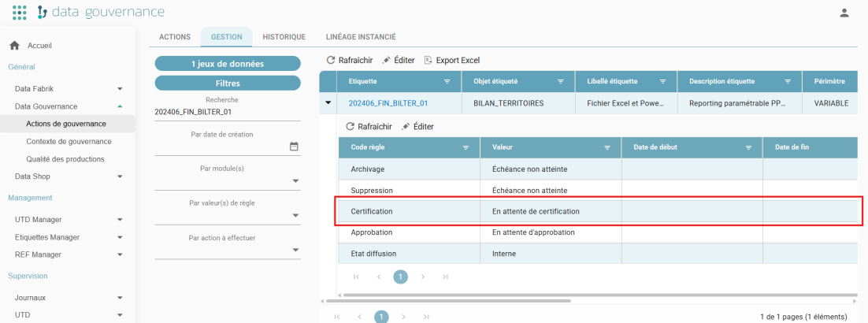Select the Etat diffusion rule row
The width and height of the screenshot is (868, 323).
pyautogui.click(x=598, y=253)
